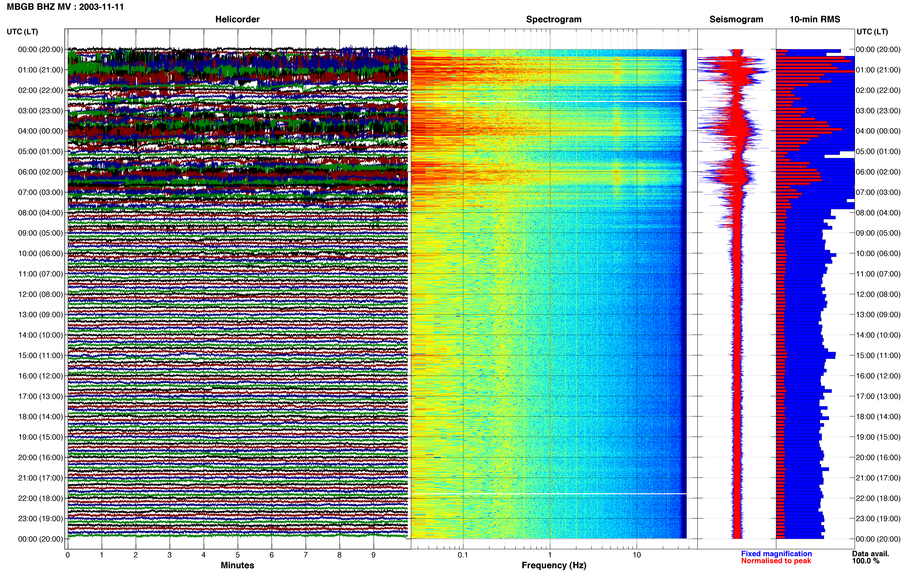Click right time label '04:00 (00:00)'
924x578 pixels.
[x=878, y=131]
